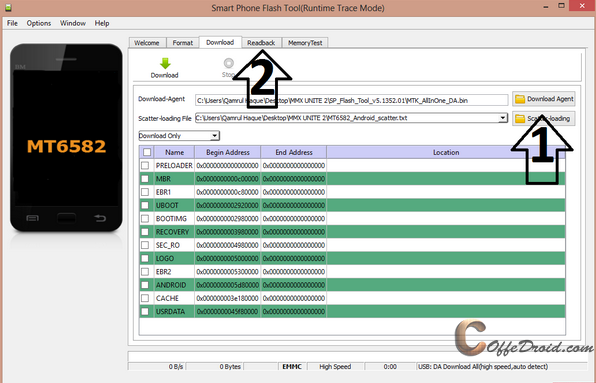Switch to the Readback tab
This screenshot has width=596, height=383.
[261, 43]
